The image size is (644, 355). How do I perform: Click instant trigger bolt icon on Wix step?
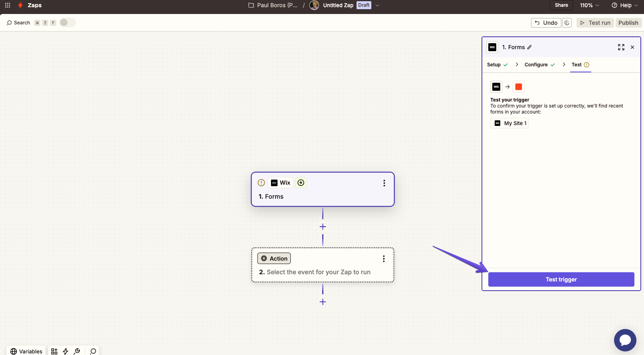pyautogui.click(x=301, y=183)
